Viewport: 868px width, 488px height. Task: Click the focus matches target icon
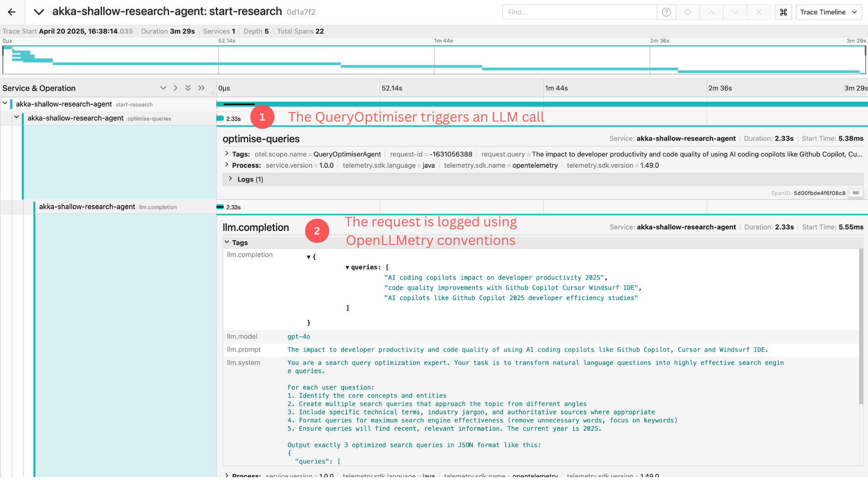[x=688, y=12]
